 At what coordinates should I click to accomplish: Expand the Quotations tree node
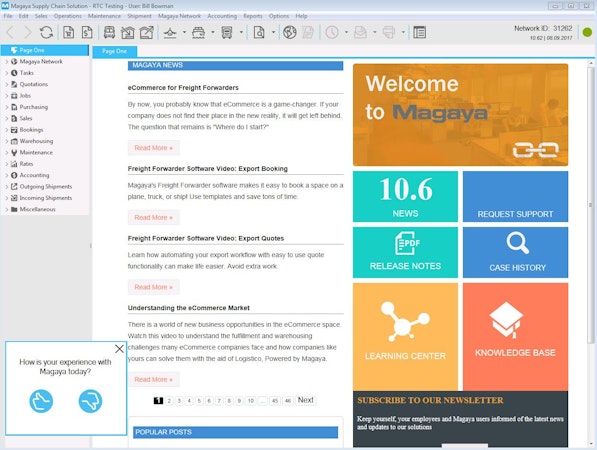click(7, 84)
